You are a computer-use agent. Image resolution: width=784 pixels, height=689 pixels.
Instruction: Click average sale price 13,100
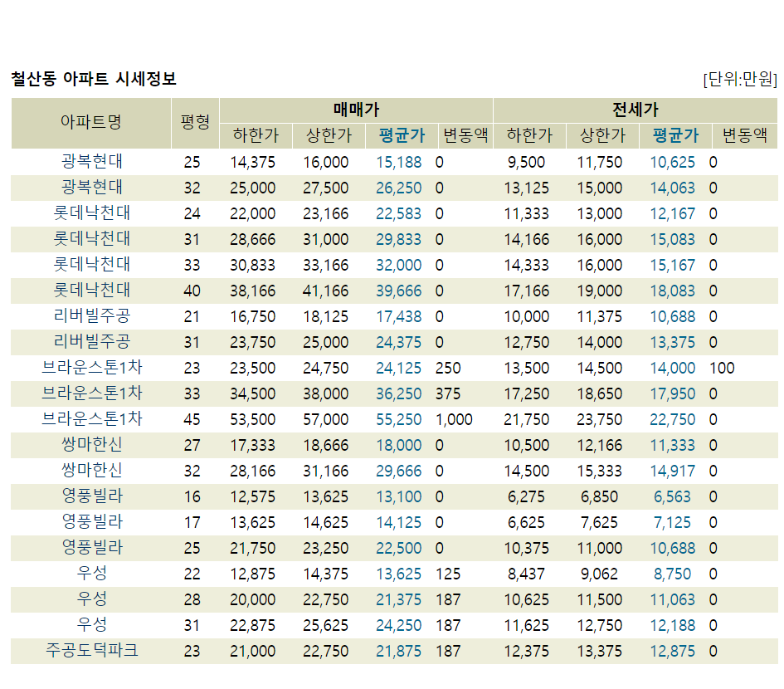tap(398, 497)
